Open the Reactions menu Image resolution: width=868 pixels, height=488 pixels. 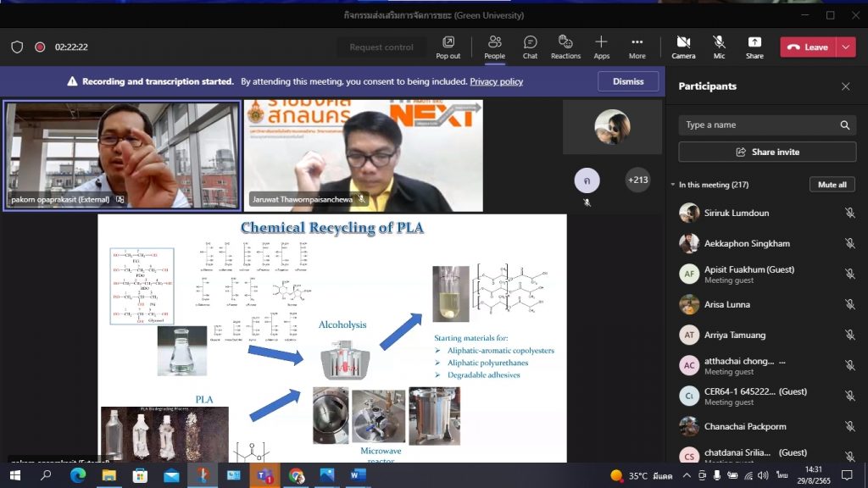(x=565, y=47)
